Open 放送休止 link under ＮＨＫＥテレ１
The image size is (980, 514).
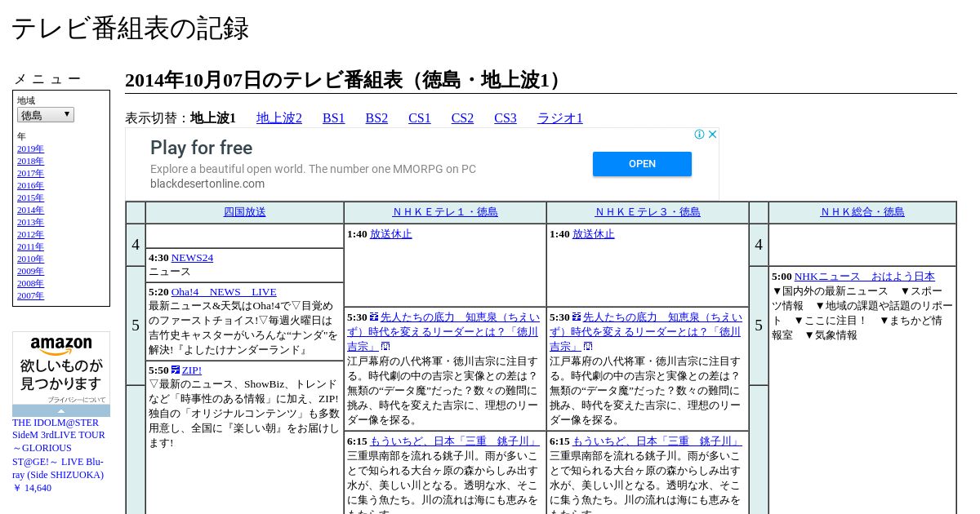pyautogui.click(x=391, y=234)
